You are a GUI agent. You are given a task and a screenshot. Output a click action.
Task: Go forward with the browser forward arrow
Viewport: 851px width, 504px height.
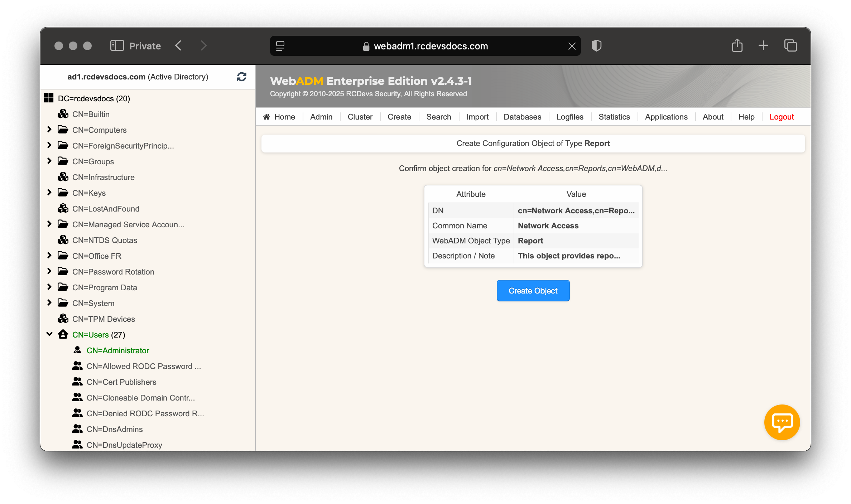point(203,46)
